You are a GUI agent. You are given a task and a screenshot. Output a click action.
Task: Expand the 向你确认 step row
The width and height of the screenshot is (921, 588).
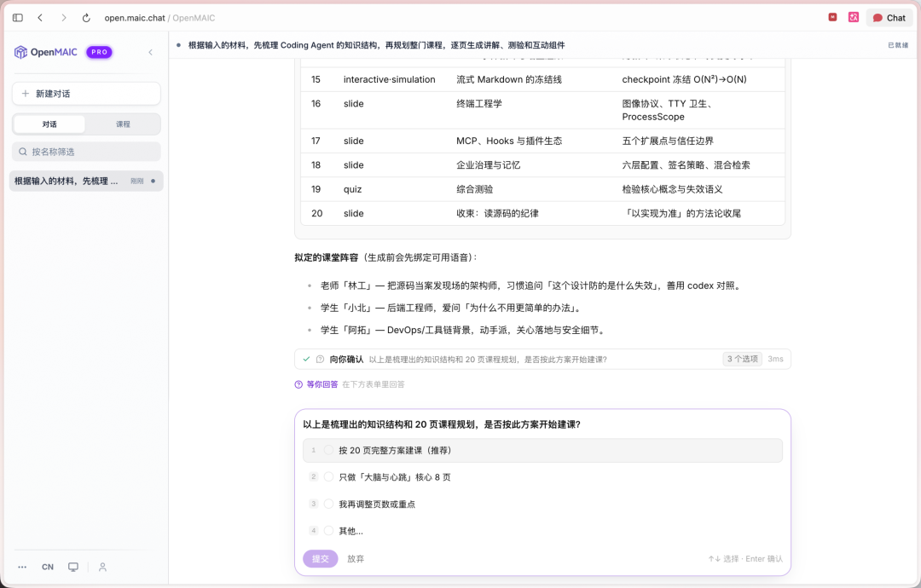(542, 359)
